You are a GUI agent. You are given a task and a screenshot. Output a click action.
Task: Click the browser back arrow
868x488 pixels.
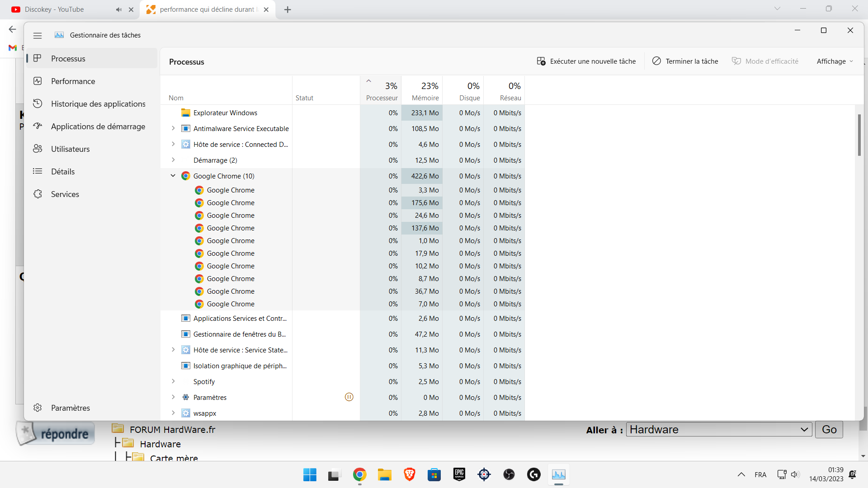coord(12,29)
